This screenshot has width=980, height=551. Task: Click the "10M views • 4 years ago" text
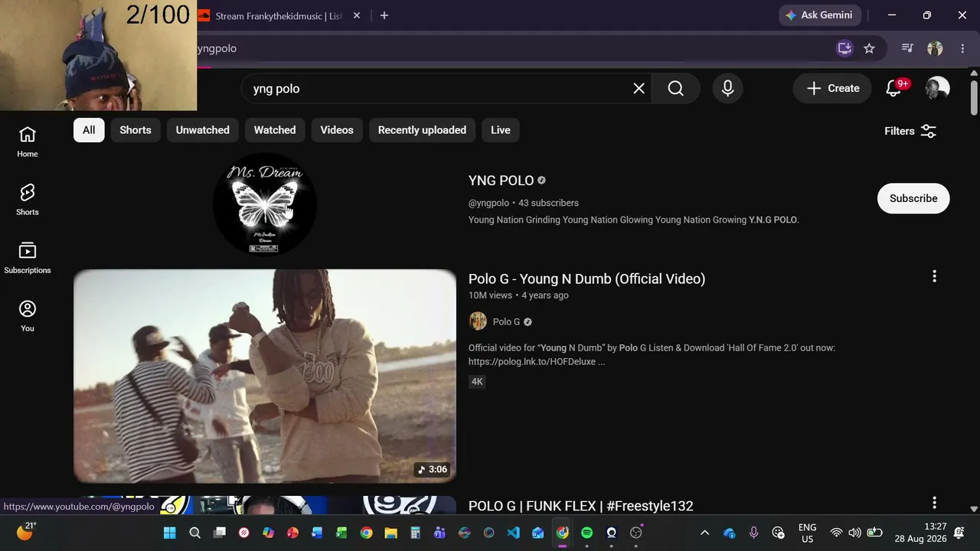click(518, 295)
